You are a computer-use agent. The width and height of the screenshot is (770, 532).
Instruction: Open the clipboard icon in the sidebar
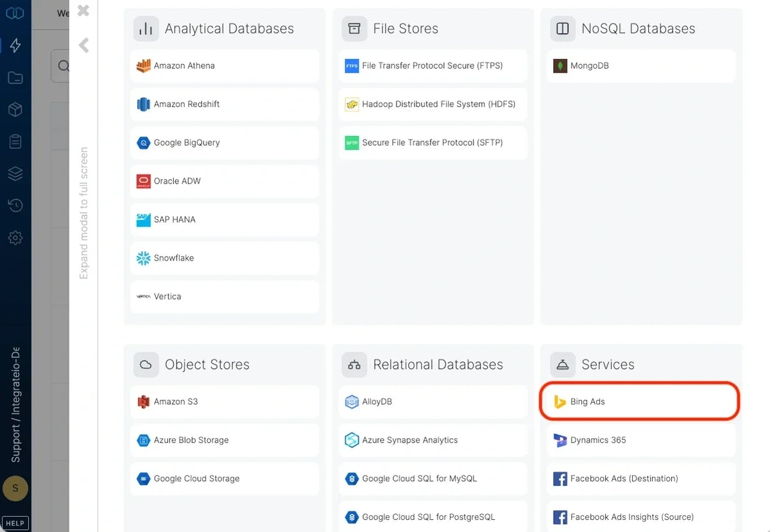(x=15, y=141)
